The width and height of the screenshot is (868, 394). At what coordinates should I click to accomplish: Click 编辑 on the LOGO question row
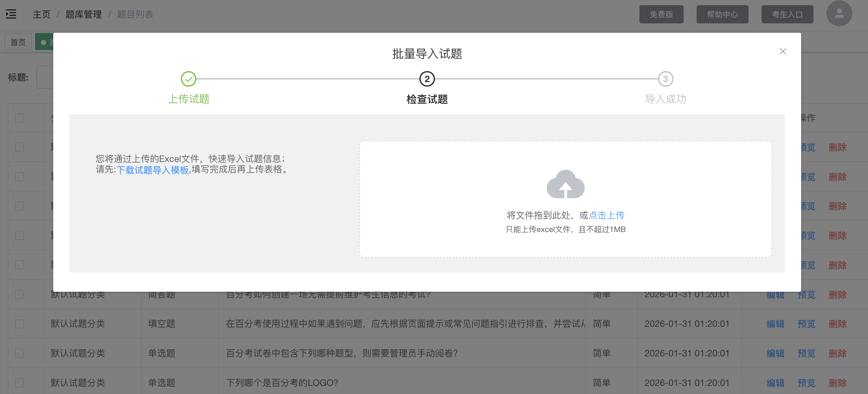(x=775, y=383)
